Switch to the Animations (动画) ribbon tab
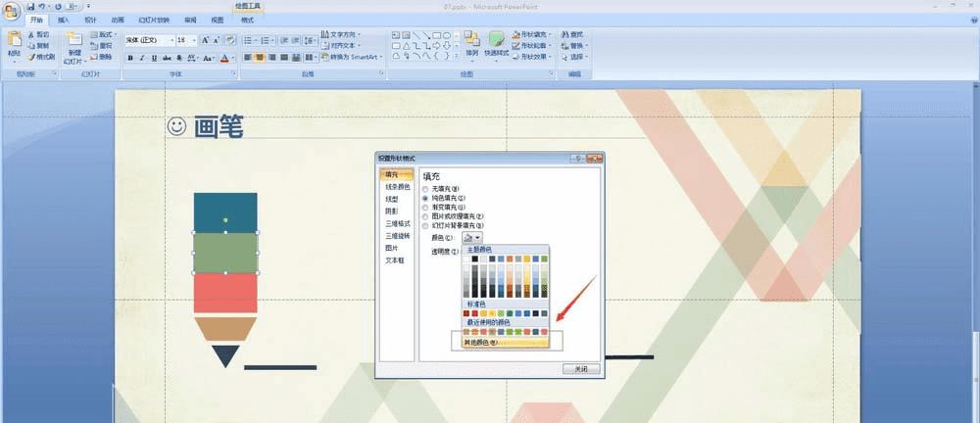This screenshot has height=423, width=980. (118, 20)
